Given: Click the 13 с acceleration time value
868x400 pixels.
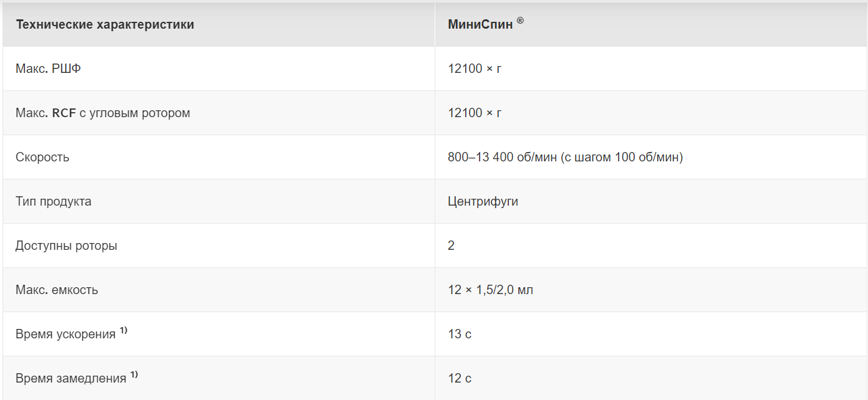Looking at the screenshot, I should point(460,334).
